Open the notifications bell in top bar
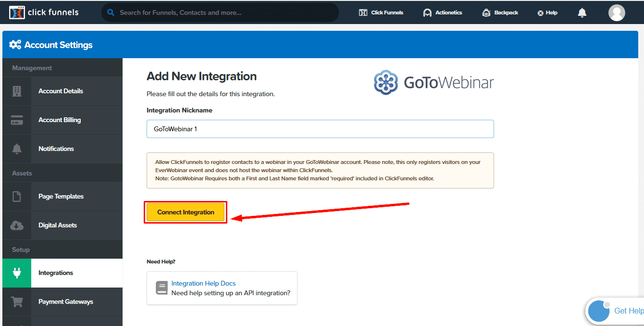This screenshot has height=326, width=644. (582, 13)
